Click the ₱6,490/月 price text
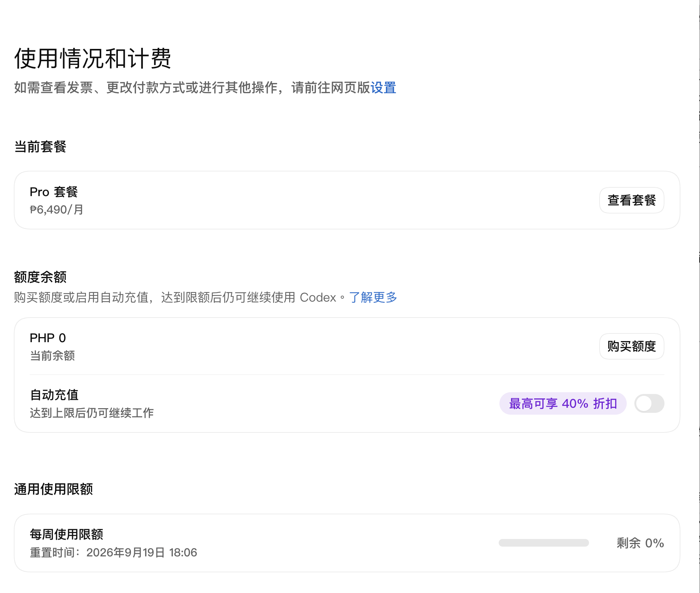The width and height of the screenshot is (700, 593). point(57,210)
